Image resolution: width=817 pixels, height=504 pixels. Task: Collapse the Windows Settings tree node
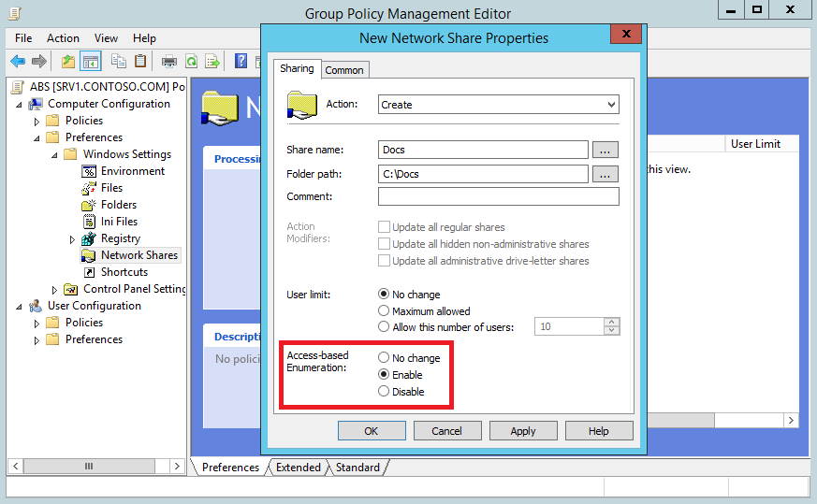coord(54,154)
